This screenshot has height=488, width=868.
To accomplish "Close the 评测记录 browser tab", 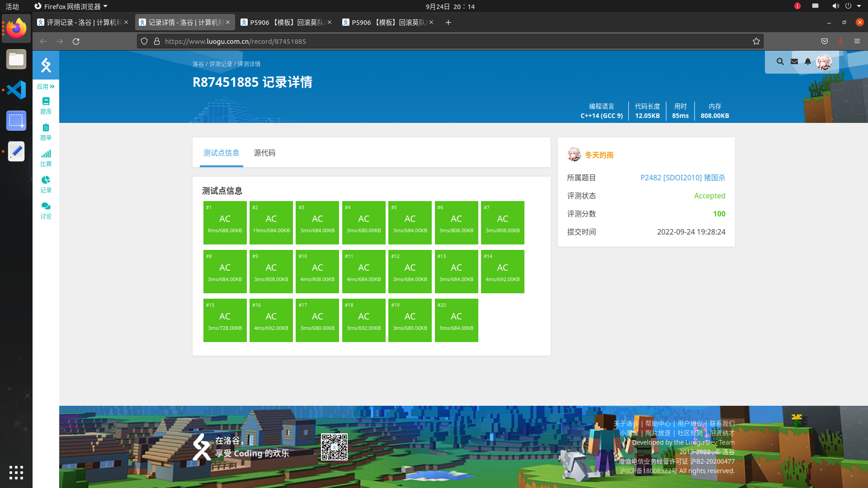I will tap(126, 22).
